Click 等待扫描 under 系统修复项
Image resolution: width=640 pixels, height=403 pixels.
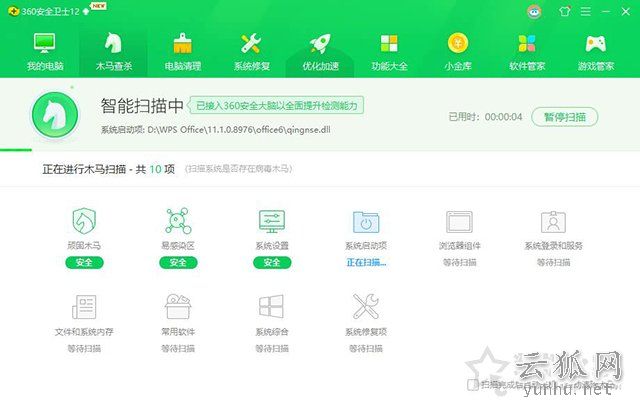point(366,348)
